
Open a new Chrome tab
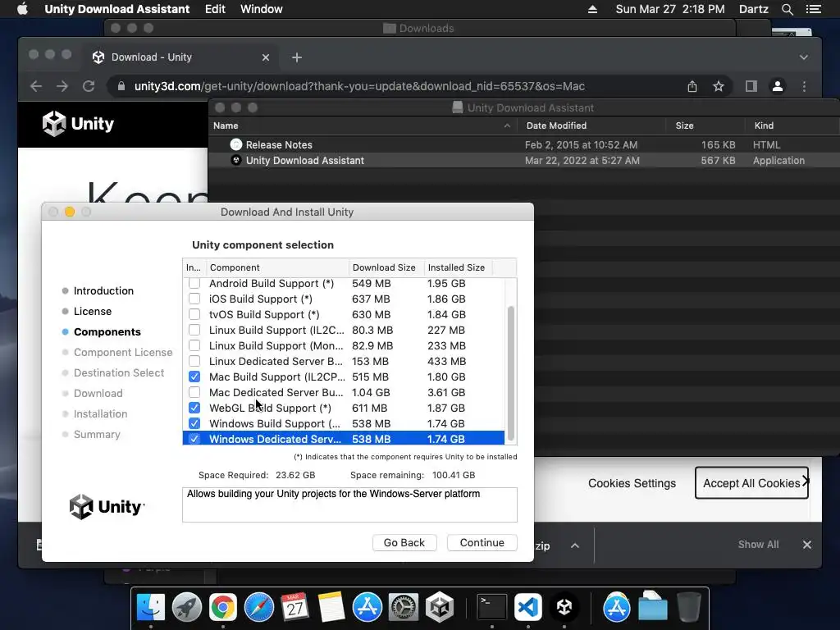tap(297, 57)
